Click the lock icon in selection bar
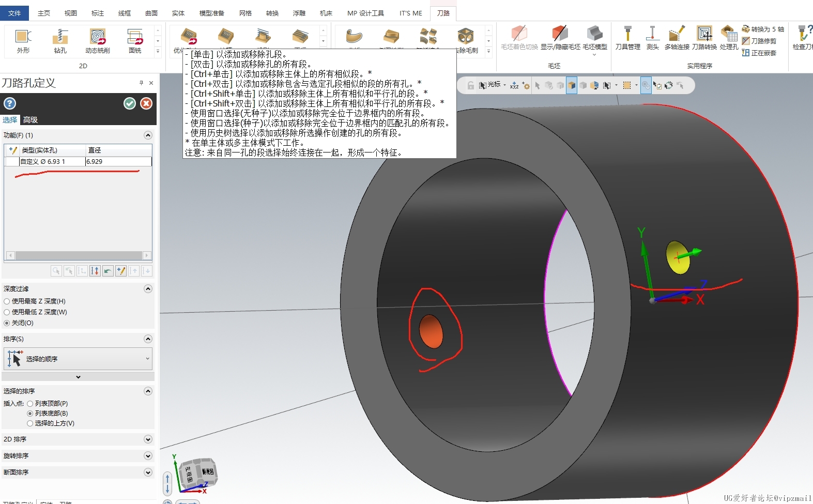Viewport: 813px width, 504px height. pyautogui.click(x=470, y=85)
